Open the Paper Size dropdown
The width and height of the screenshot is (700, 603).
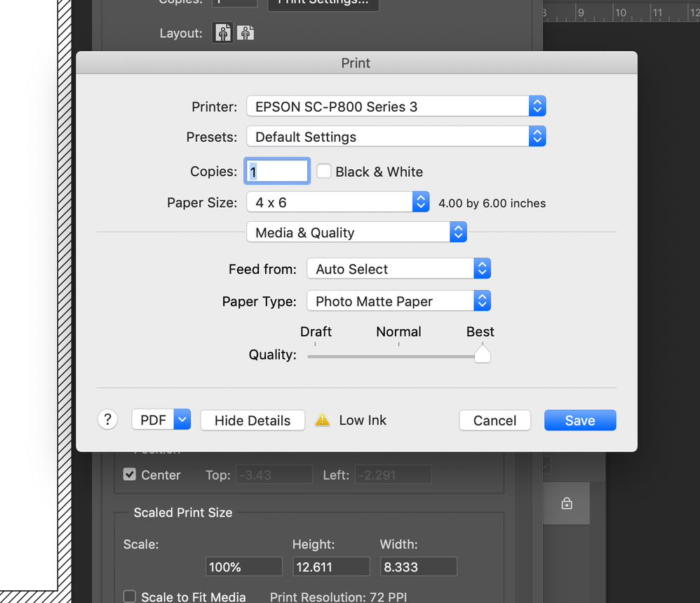[338, 202]
